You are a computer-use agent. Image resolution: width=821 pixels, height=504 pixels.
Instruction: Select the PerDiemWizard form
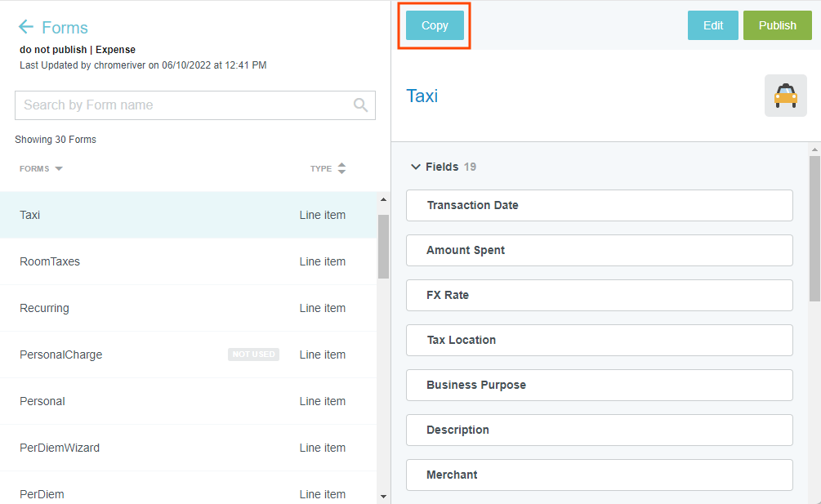click(x=188, y=448)
